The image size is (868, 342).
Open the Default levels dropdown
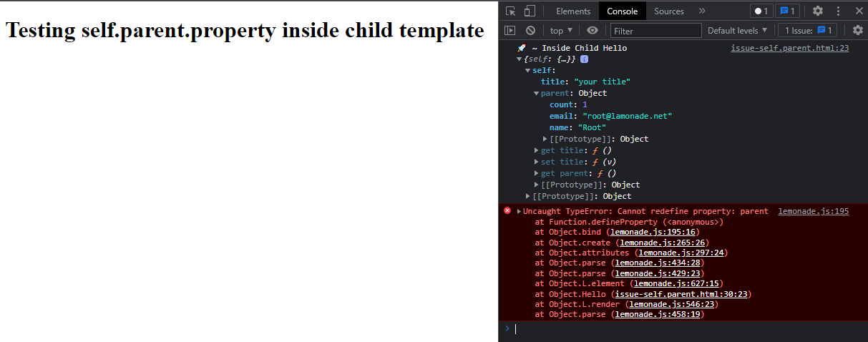pyautogui.click(x=737, y=30)
